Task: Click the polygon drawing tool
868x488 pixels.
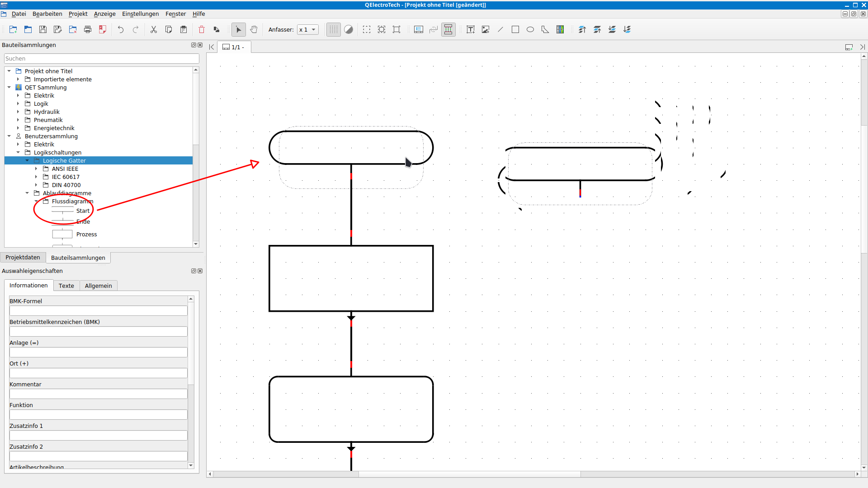Action: tap(545, 29)
